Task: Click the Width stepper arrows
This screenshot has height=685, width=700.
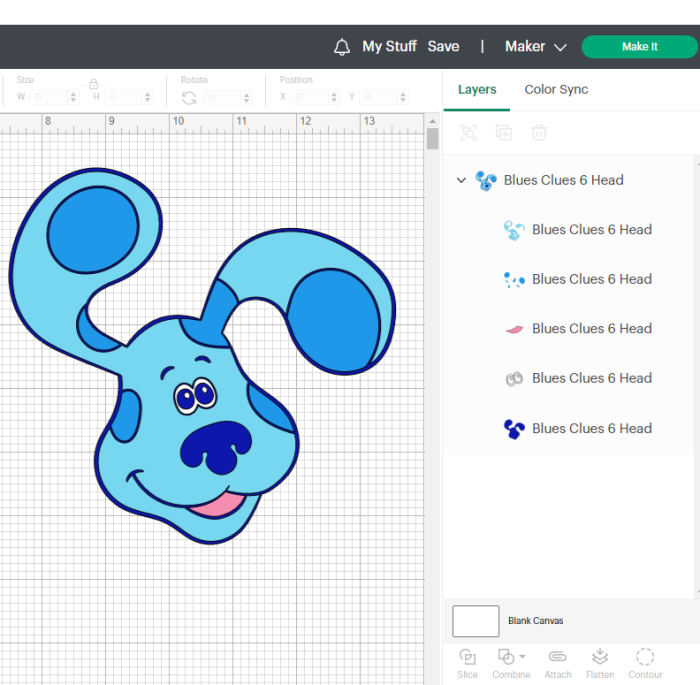Action: coord(73,97)
